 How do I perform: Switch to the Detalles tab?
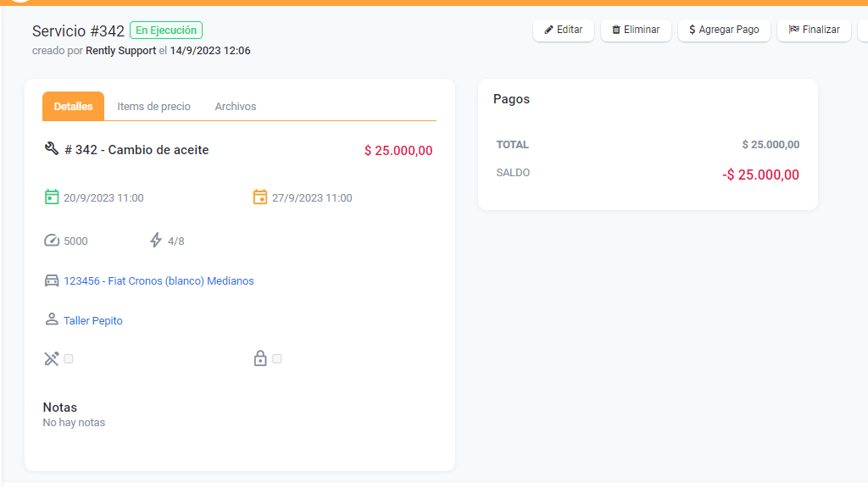[73, 107]
